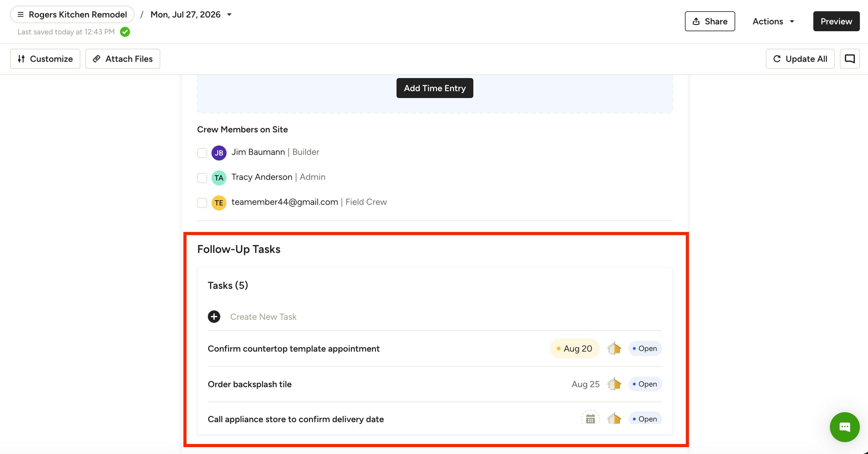Viewport: 868px width, 454px height.
Task: Open the Customize options
Action: 45,59
